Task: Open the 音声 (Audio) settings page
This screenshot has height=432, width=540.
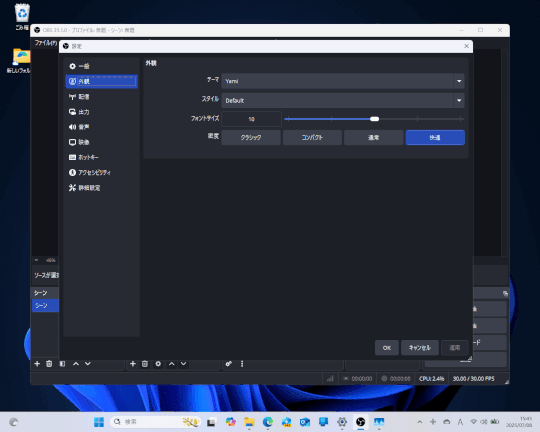Action: coord(101,127)
